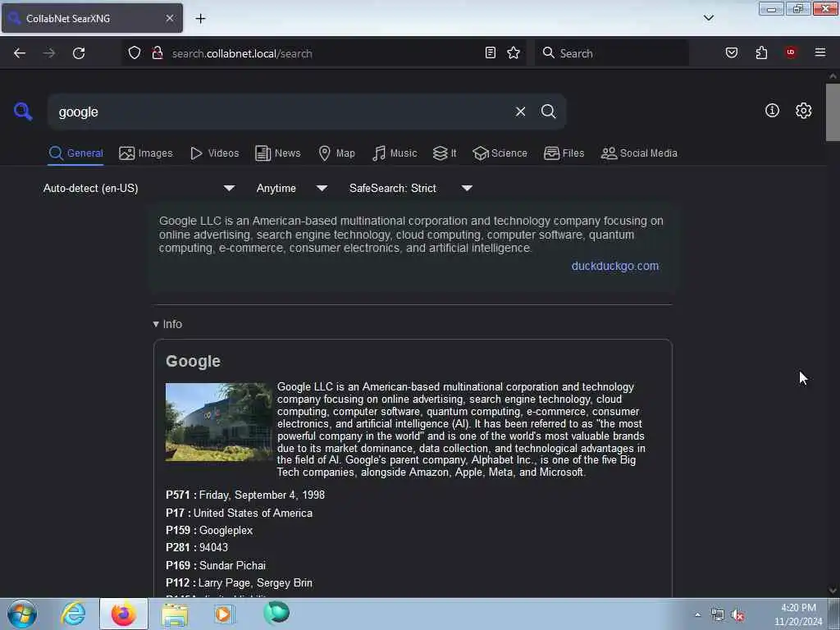
Task: Switch to the Images category
Action: pyautogui.click(x=146, y=153)
